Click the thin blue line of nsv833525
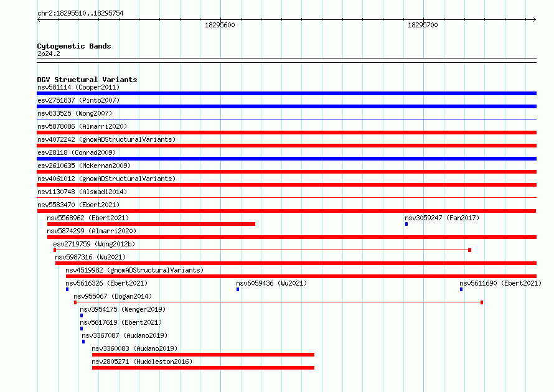Viewport: 554px width, 392px height. click(286, 119)
